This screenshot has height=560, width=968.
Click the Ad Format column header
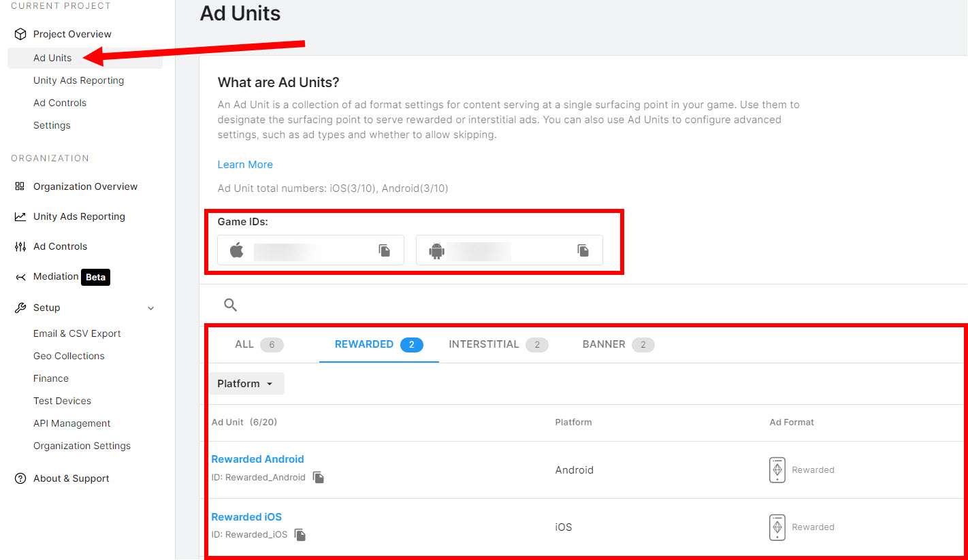[x=792, y=422]
